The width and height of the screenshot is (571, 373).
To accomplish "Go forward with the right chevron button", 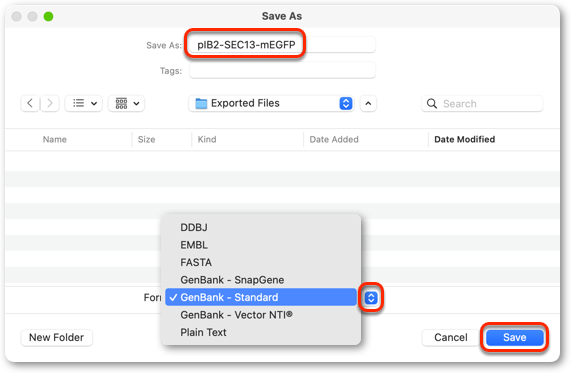I will tap(50, 103).
